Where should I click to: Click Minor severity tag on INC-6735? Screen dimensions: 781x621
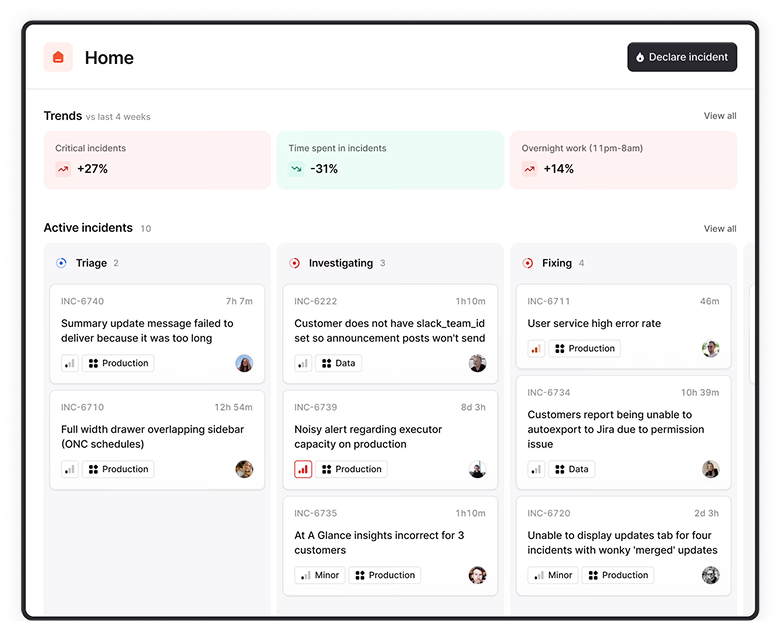tap(320, 575)
